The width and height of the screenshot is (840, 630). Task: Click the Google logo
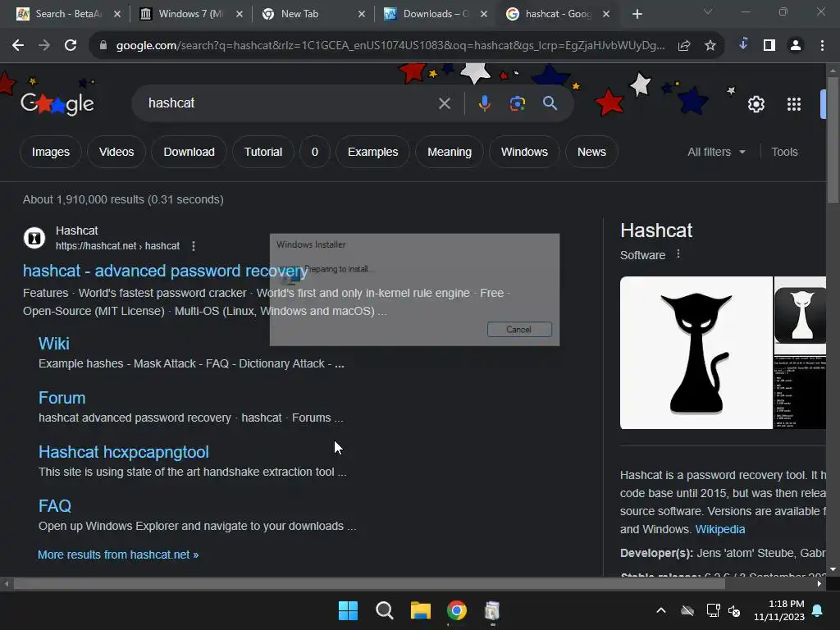57,103
